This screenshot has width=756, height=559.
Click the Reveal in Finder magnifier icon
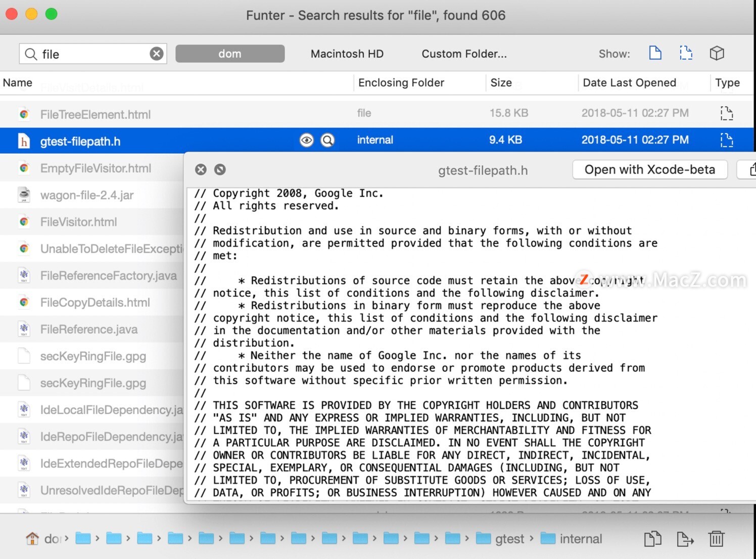(x=328, y=140)
